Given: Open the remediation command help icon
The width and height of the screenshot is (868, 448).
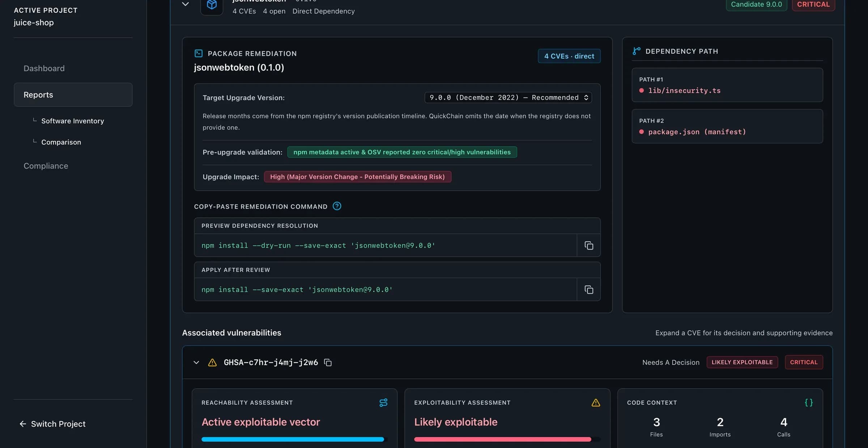Looking at the screenshot, I should [337, 206].
